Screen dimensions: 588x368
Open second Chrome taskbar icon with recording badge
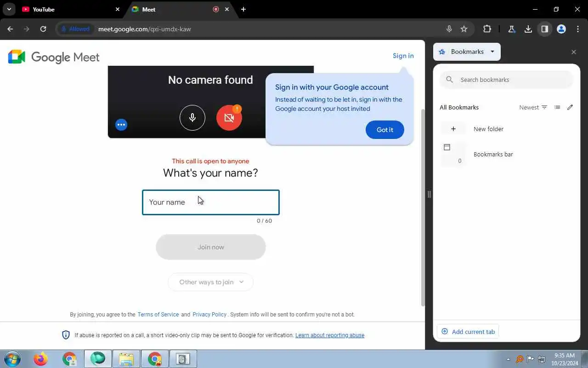tap(155, 359)
